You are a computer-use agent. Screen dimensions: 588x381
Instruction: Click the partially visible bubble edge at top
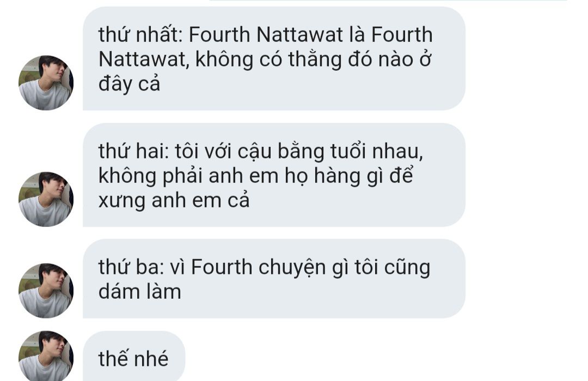(388, 1)
